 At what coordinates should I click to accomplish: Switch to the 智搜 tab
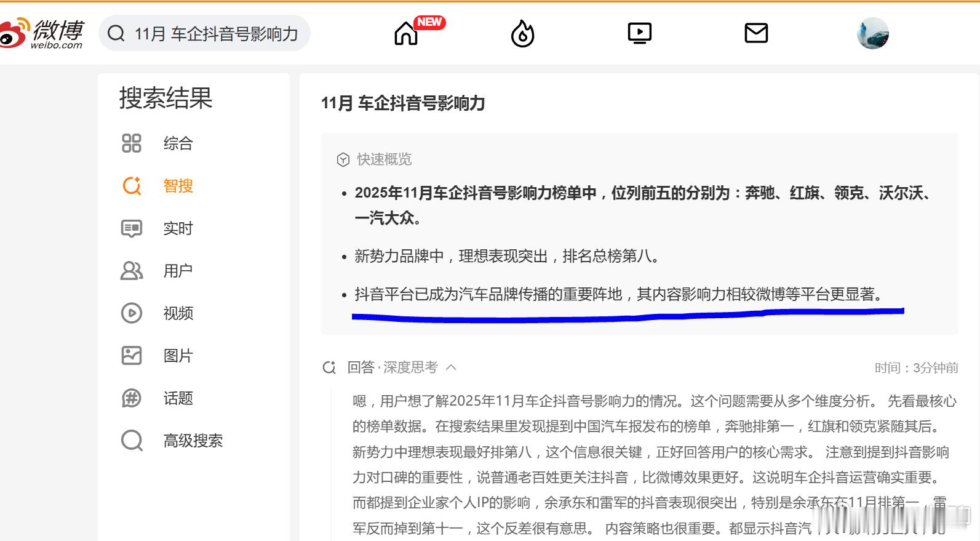point(178,186)
